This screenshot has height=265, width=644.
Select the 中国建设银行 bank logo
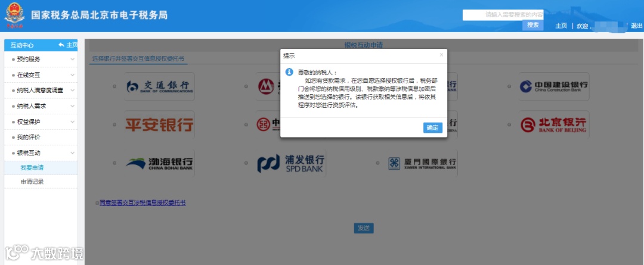click(x=553, y=86)
